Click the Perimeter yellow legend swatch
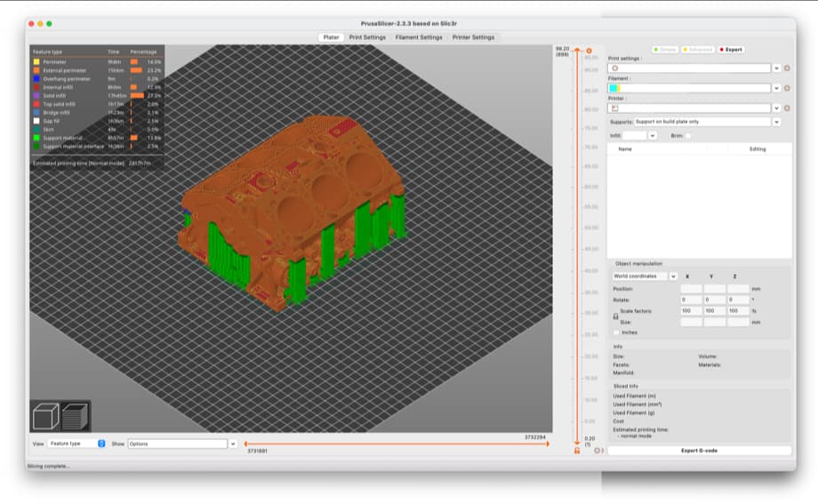This screenshot has height=504, width=818. coord(36,61)
